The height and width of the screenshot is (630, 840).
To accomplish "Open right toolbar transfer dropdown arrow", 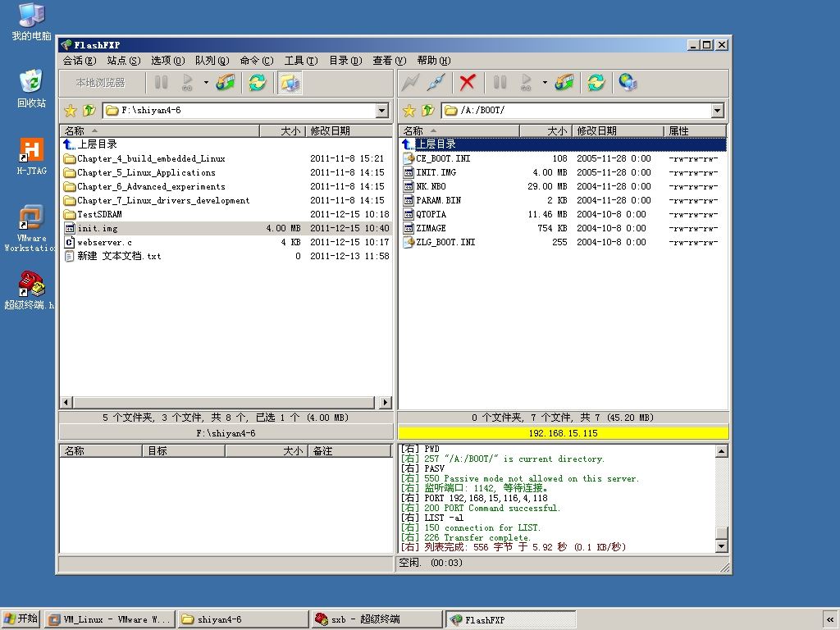I will [x=545, y=83].
